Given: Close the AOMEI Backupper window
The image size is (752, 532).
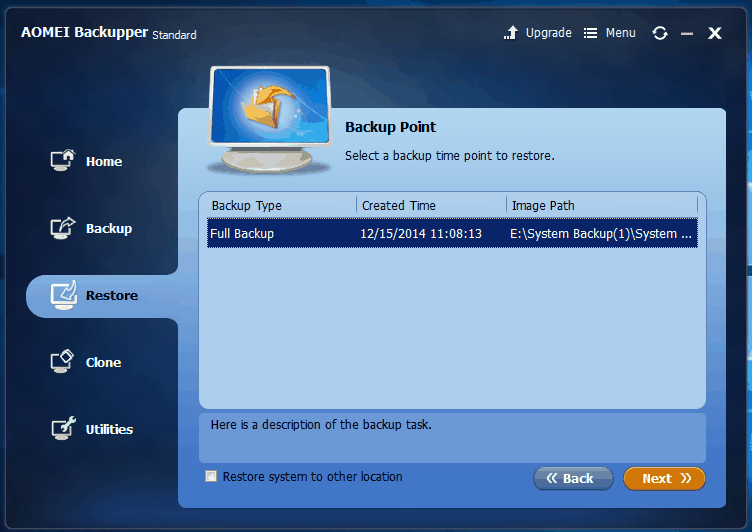Looking at the screenshot, I should 715,33.
